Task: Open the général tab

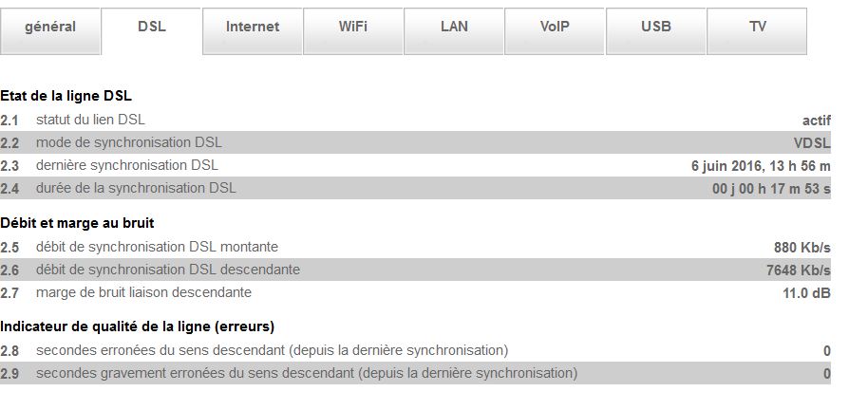Action: pyautogui.click(x=50, y=28)
